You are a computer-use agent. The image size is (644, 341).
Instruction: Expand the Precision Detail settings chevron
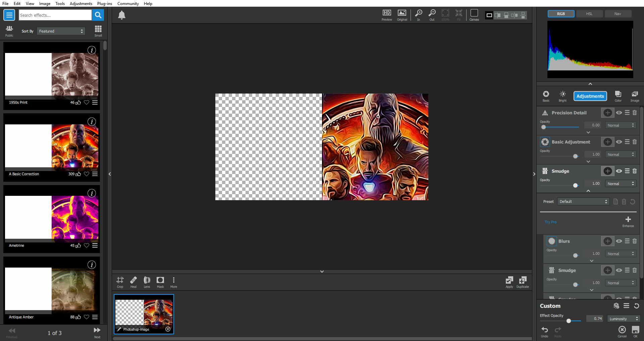(x=588, y=132)
